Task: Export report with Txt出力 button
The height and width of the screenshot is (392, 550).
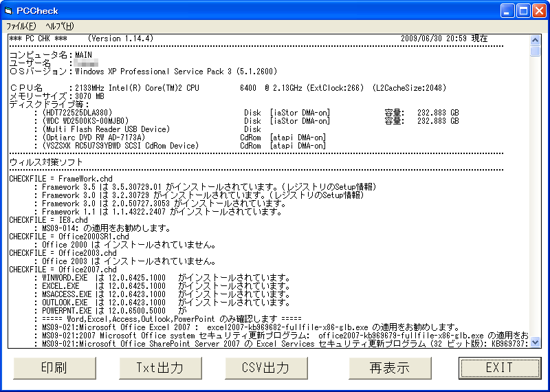Action: [160, 368]
